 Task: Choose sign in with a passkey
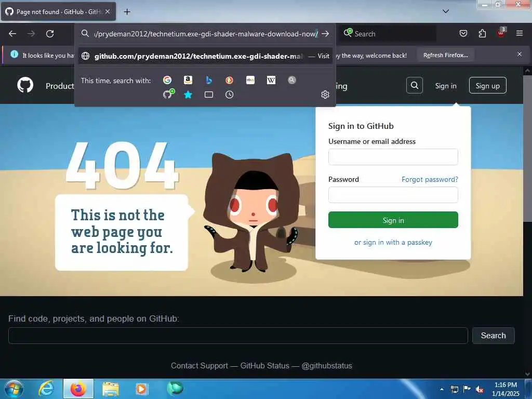point(393,242)
